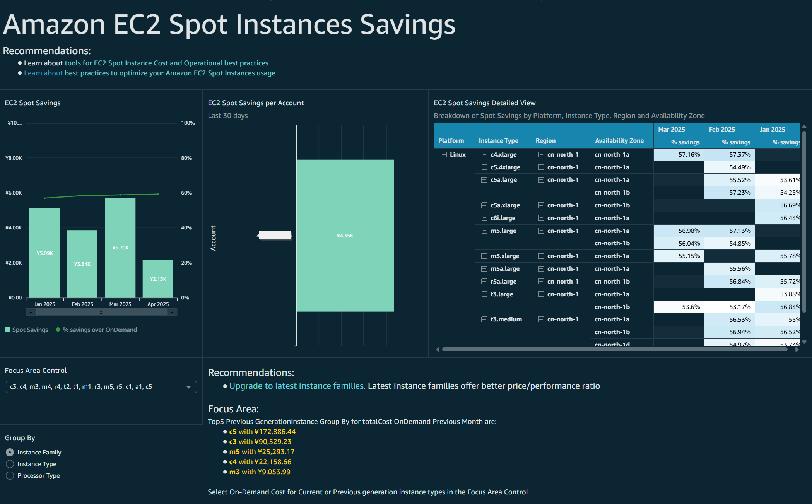The height and width of the screenshot is (504, 812).
Task: Collapse the t3.large instance type row
Action: coord(484,294)
